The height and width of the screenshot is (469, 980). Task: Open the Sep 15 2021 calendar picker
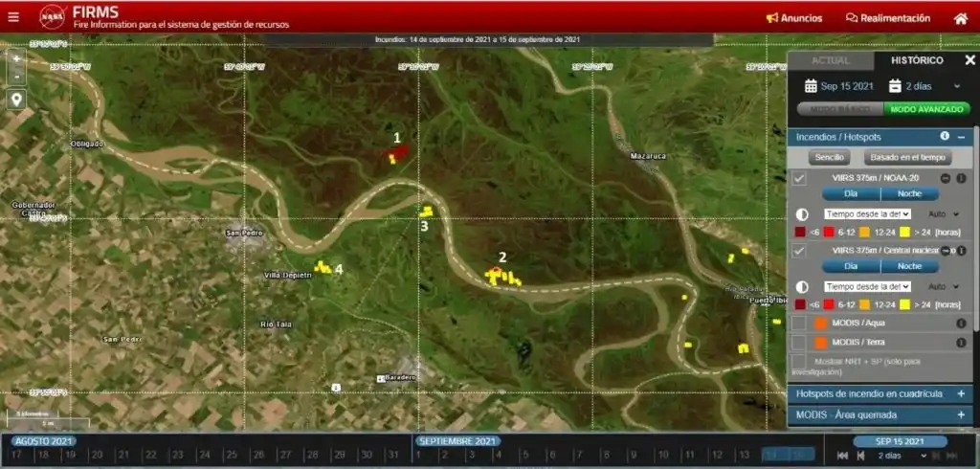pyautogui.click(x=838, y=86)
